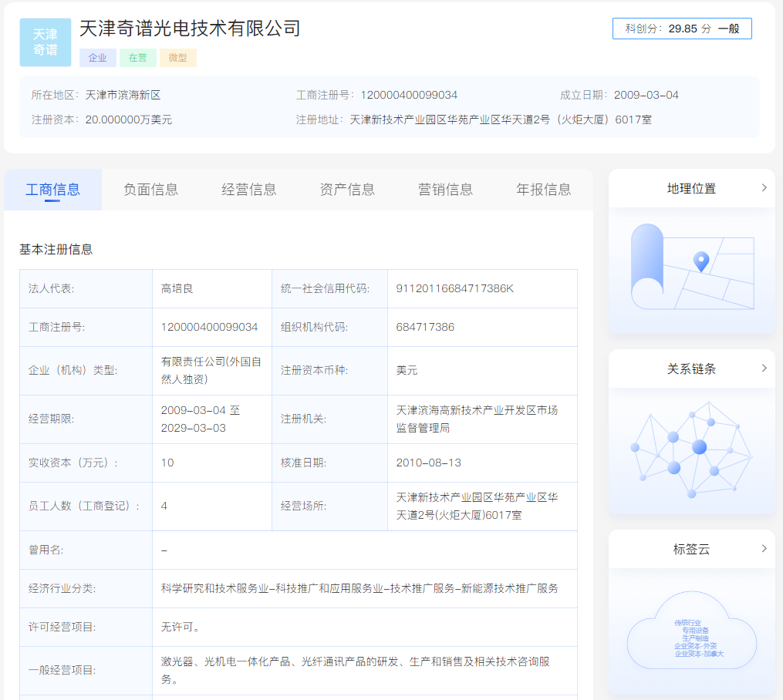Click the 传统行业 tag in cloud
Image resolution: width=783 pixels, height=700 pixels.
[x=687, y=623]
